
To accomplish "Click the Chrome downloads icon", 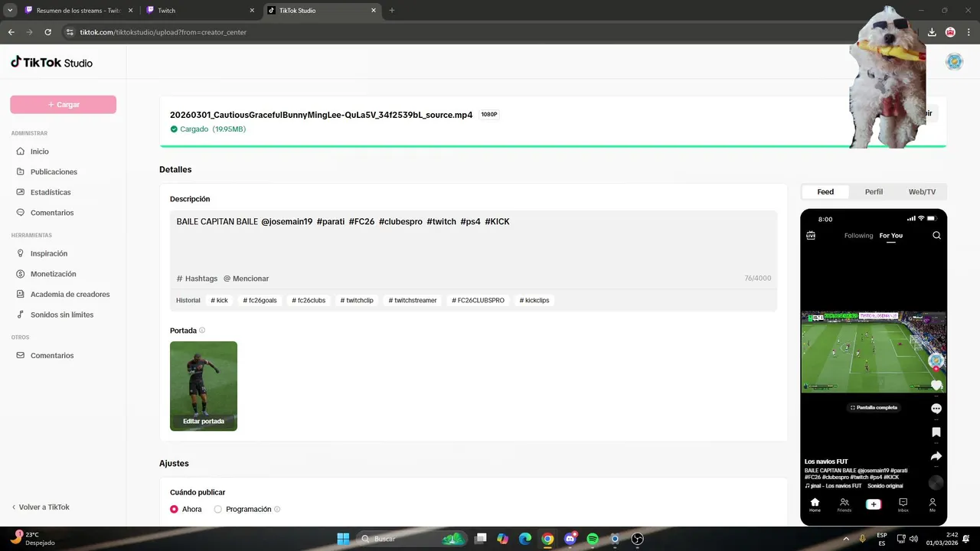I will coord(932,32).
